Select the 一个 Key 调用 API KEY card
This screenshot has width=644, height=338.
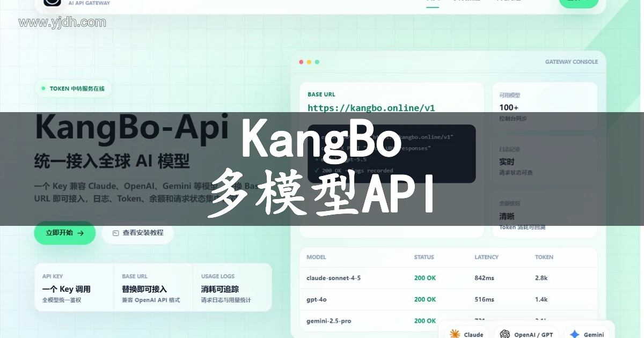(x=74, y=287)
